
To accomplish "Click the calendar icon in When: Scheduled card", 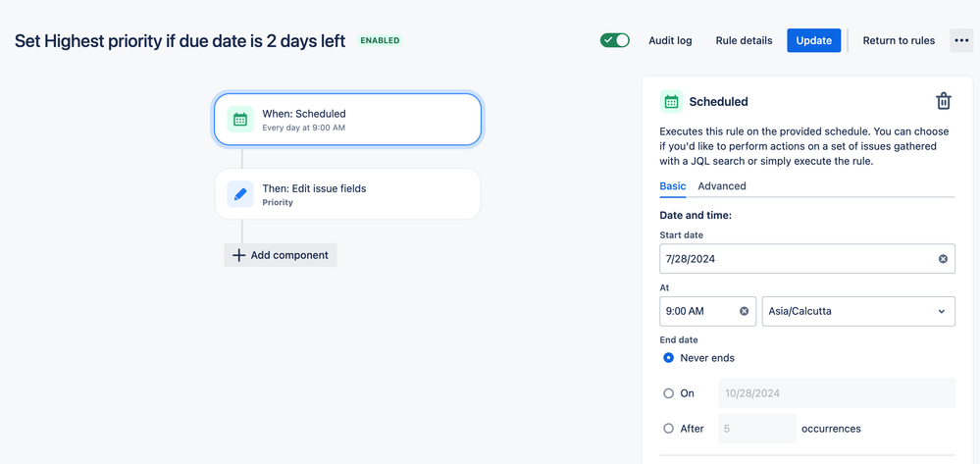I will pyautogui.click(x=240, y=120).
